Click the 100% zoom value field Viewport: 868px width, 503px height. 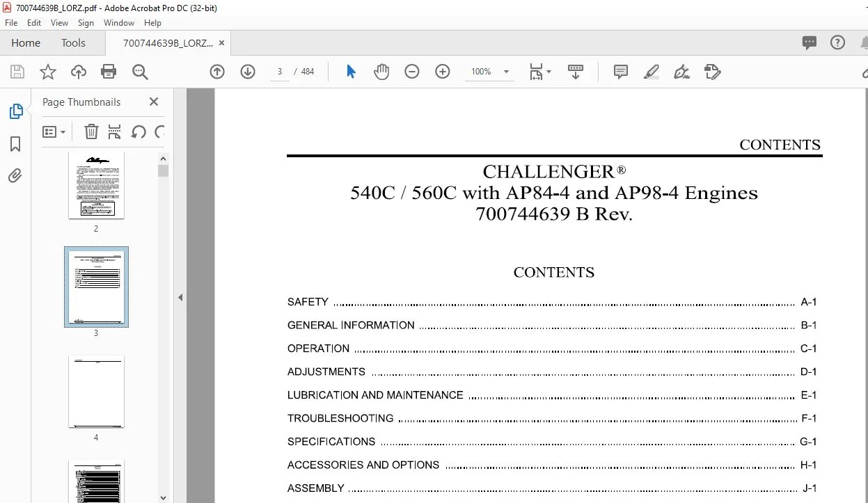(481, 72)
